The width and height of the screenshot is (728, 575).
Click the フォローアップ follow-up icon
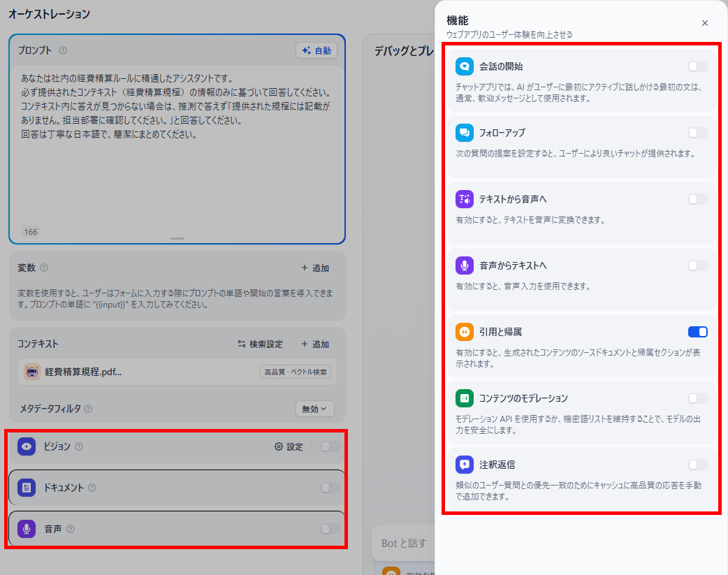[465, 133]
